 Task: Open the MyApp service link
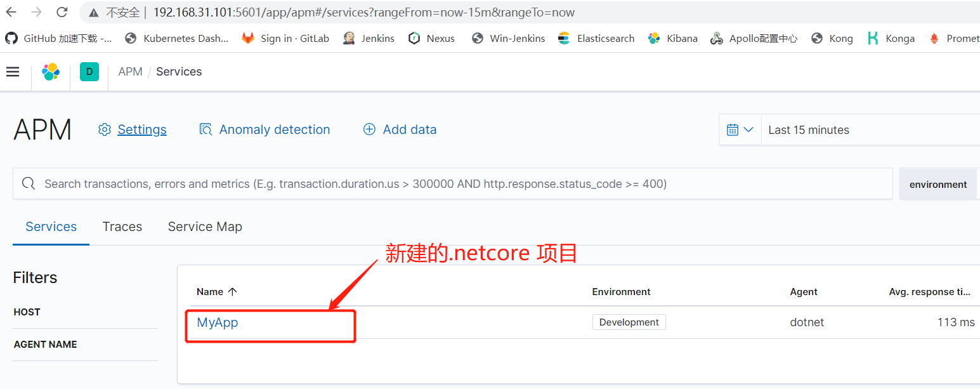pos(218,322)
